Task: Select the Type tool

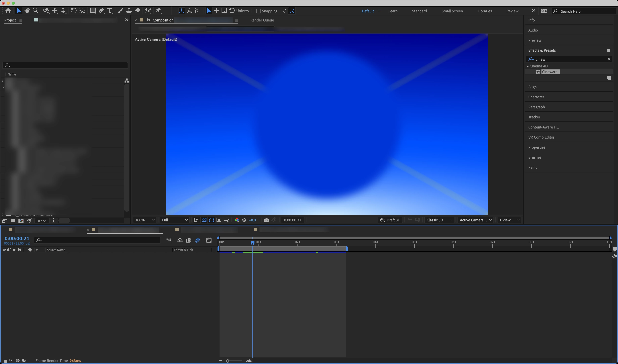Action: click(x=110, y=11)
